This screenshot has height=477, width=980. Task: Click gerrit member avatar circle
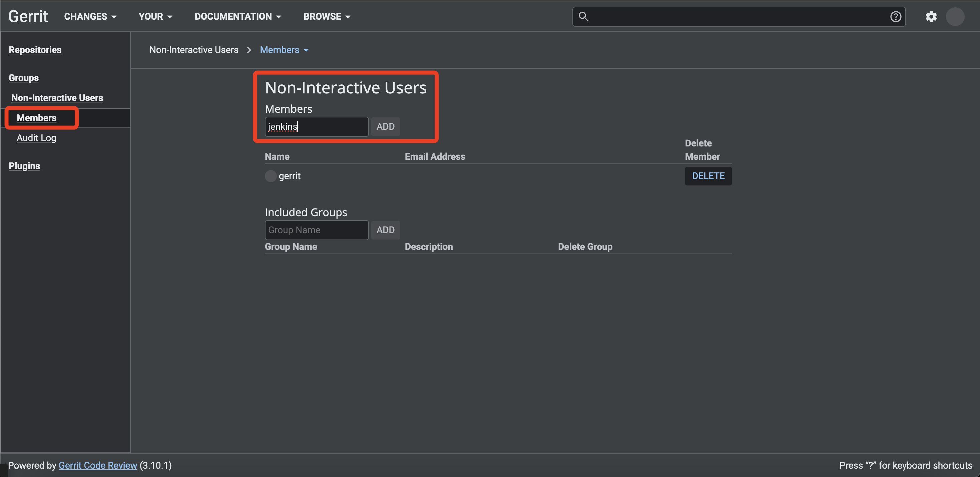271,176
